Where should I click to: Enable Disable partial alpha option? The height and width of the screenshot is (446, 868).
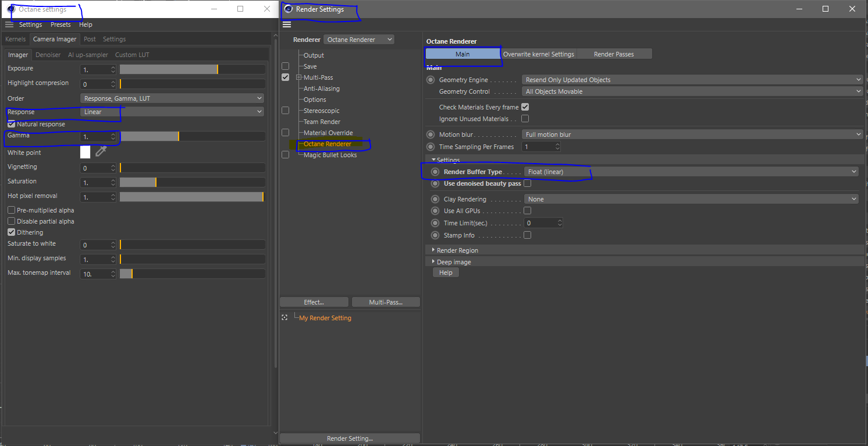click(11, 221)
